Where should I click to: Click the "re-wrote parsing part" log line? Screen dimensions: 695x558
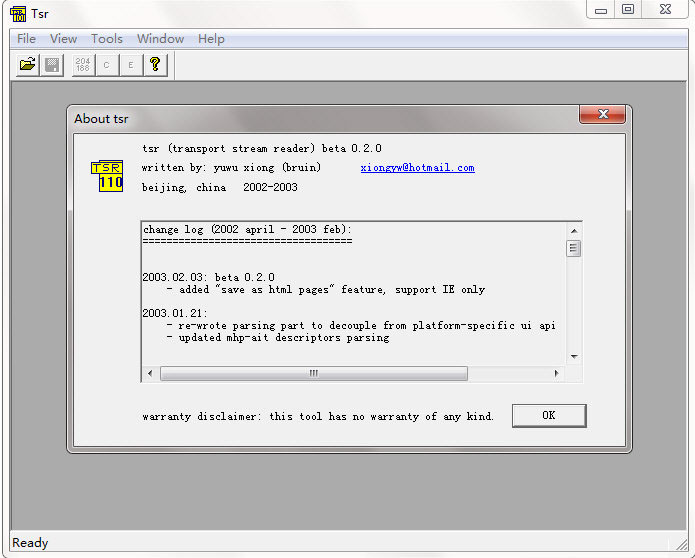[361, 325]
